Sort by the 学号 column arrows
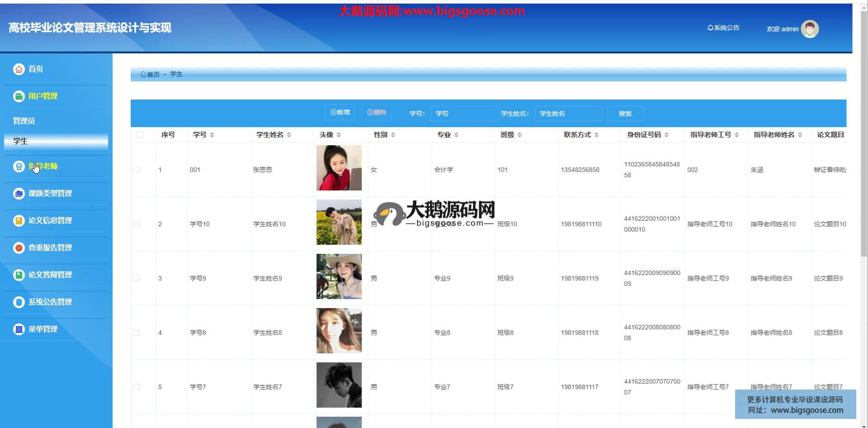The width and height of the screenshot is (868, 428). click(x=212, y=135)
